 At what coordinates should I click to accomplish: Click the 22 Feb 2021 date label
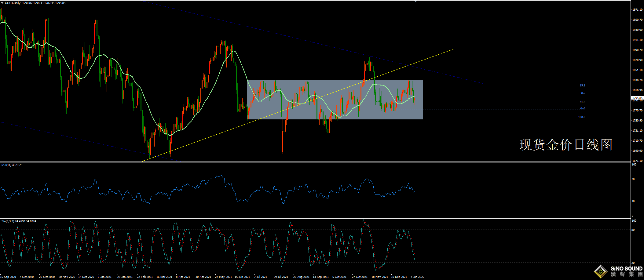(145, 277)
